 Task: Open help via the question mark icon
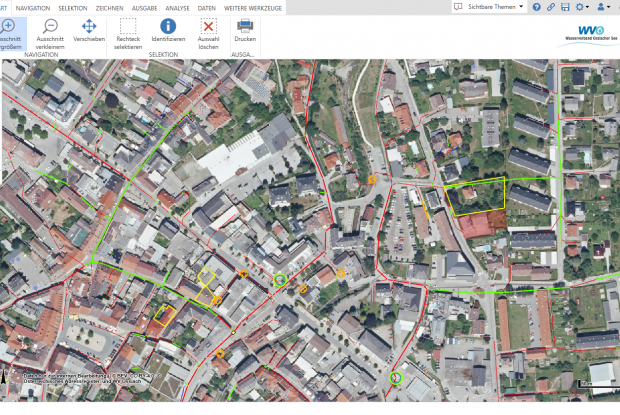pos(535,7)
